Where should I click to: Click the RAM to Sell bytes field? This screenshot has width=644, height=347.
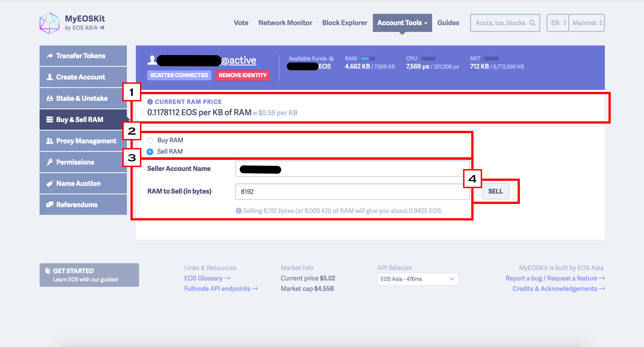pos(352,192)
